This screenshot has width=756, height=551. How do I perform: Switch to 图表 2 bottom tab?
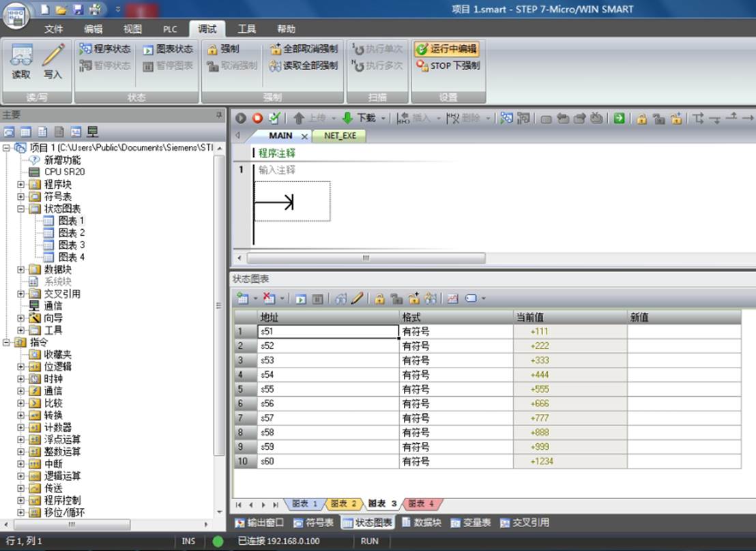[x=343, y=504]
